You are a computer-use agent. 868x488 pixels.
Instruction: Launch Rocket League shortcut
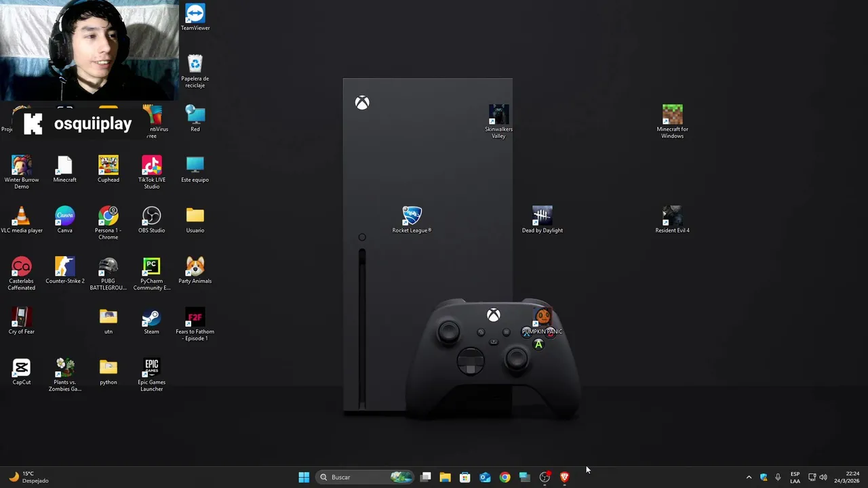point(412,220)
